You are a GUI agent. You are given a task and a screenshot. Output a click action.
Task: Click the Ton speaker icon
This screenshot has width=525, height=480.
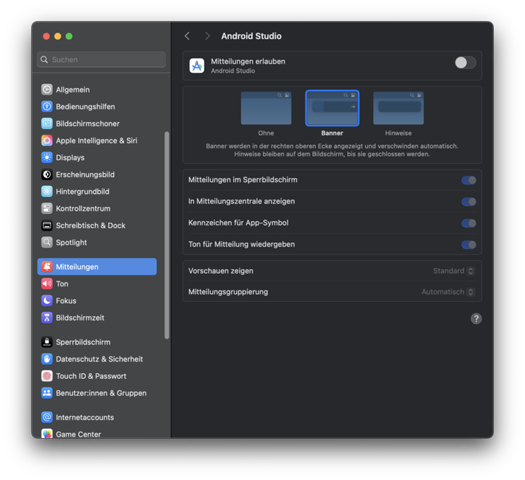47,284
